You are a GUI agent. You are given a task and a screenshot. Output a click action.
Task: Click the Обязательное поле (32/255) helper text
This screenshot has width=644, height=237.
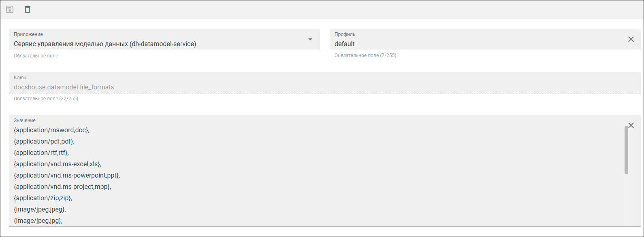tap(46, 99)
